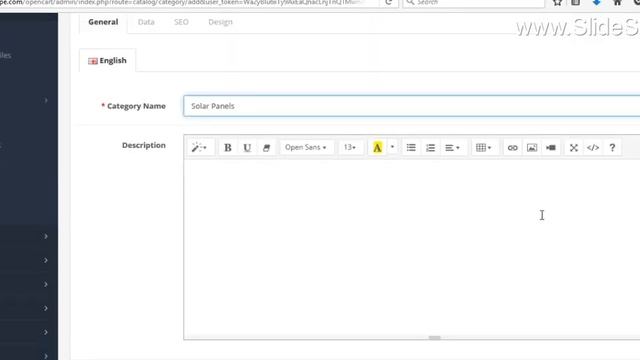This screenshot has height=360, width=640.
Task: Open the text color more options arrow
Action: (392, 147)
